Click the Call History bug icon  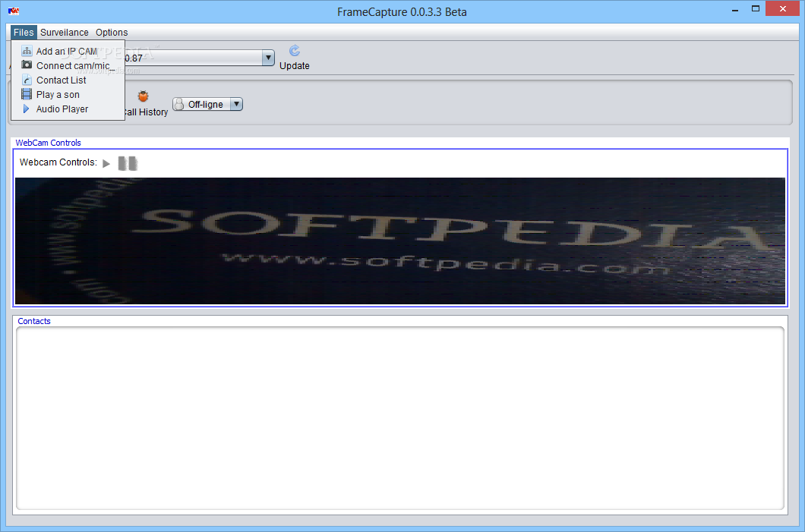[144, 96]
